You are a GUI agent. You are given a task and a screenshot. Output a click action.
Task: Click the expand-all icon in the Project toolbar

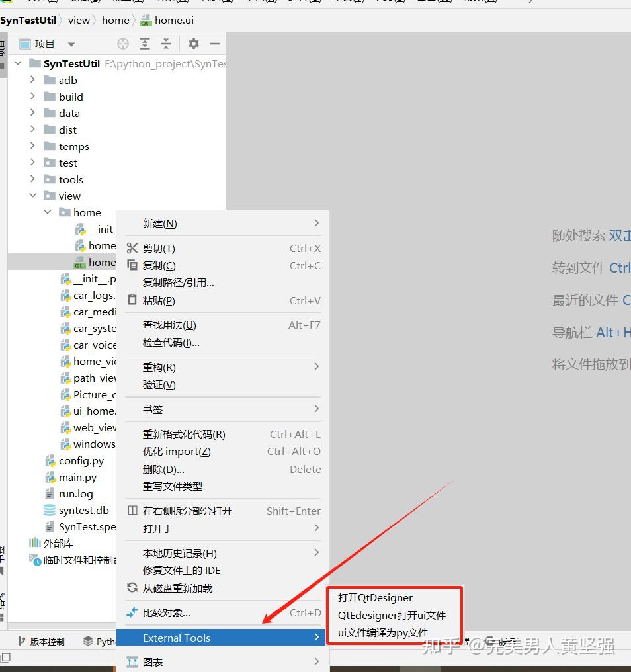144,44
